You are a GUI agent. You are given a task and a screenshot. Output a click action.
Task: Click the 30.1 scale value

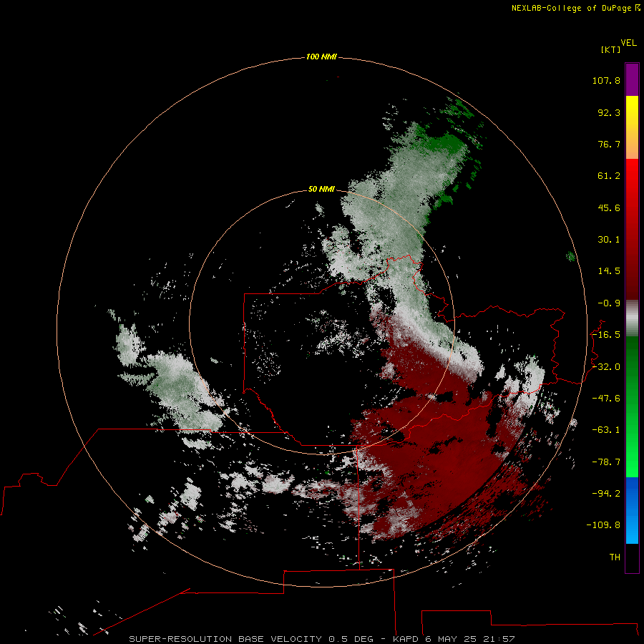click(609, 240)
